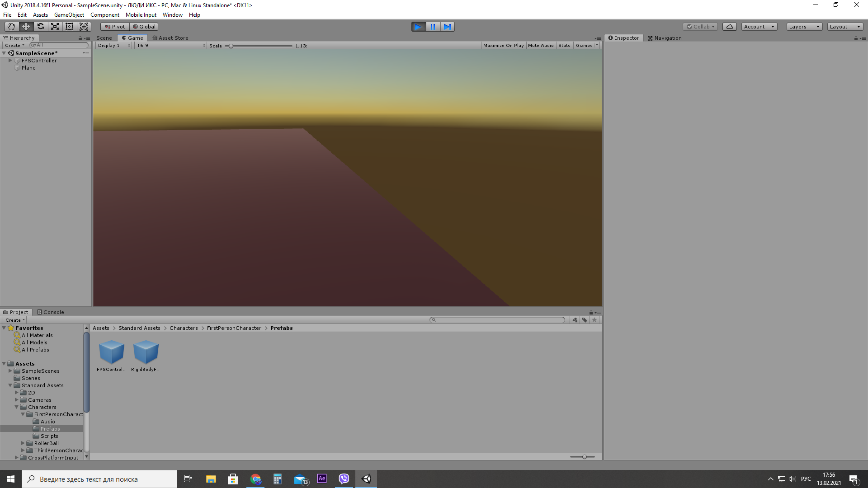
Task: Focus the Project search field
Action: [497, 320]
